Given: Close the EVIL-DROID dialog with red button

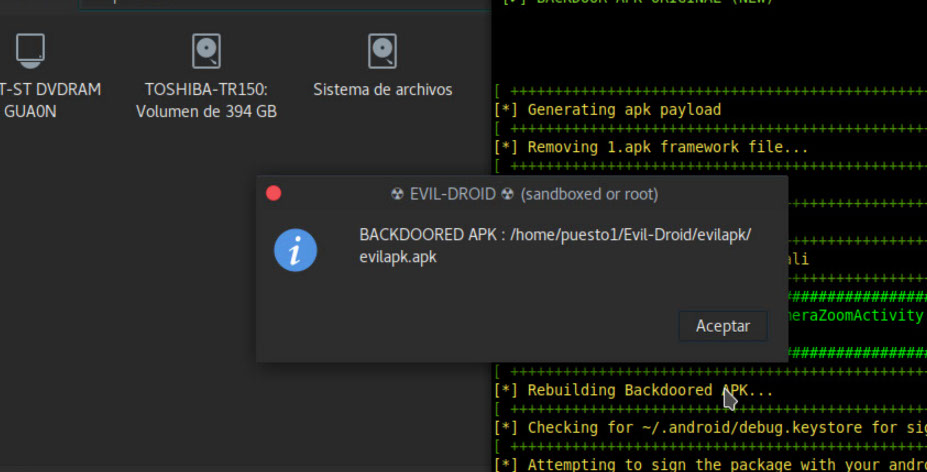Looking at the screenshot, I should [x=274, y=193].
